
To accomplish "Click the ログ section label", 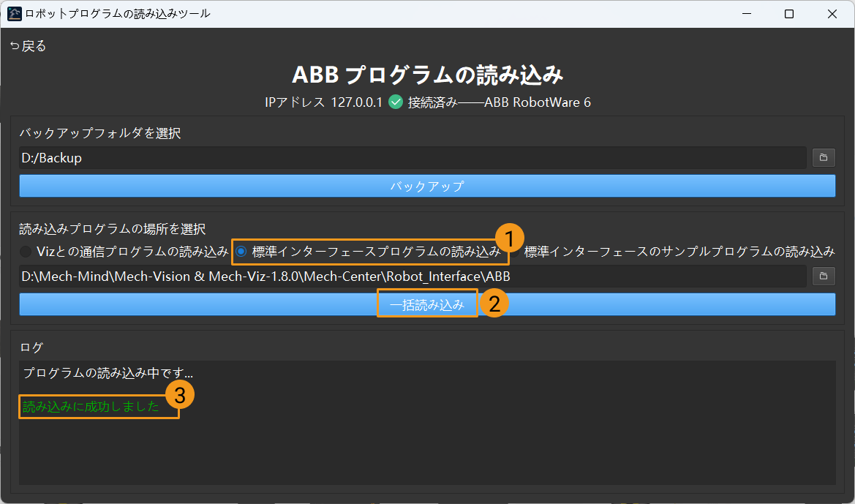I will (31, 347).
